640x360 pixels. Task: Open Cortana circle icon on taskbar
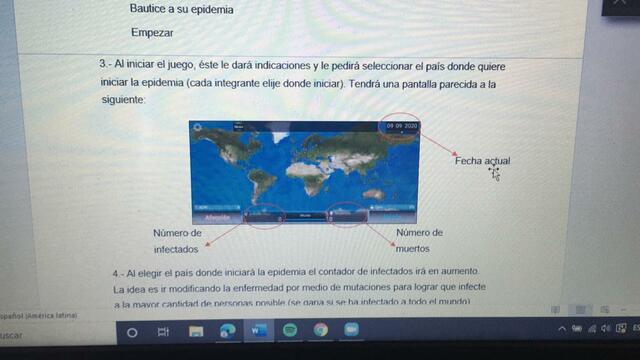132,333
